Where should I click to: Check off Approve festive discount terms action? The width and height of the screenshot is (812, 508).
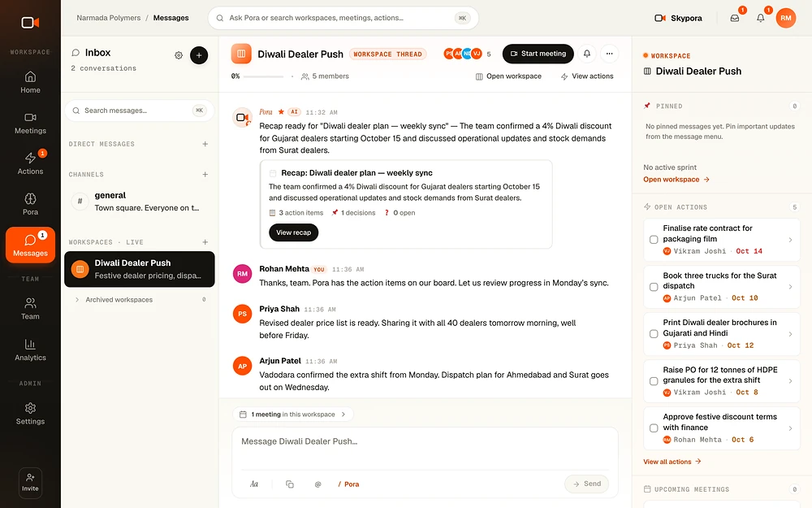[654, 428]
